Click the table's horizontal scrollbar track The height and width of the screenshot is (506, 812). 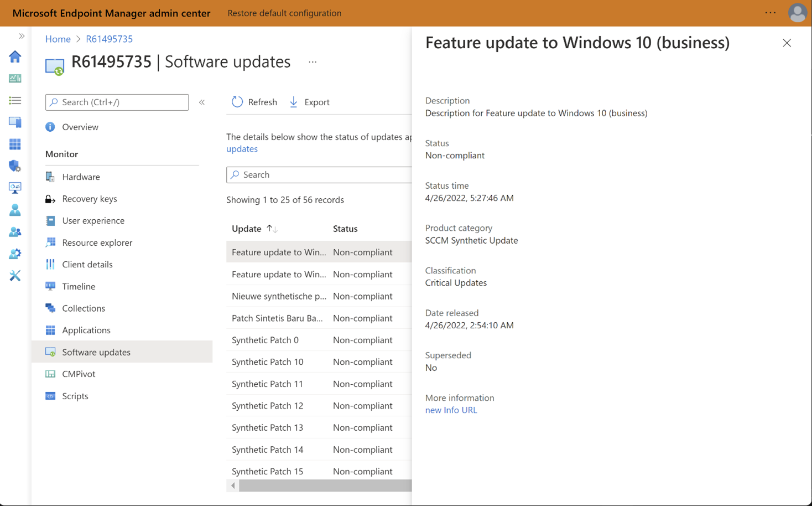click(325, 486)
